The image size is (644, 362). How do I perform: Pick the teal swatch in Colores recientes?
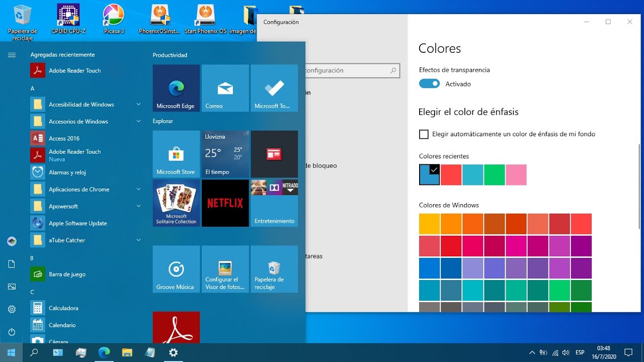(x=473, y=175)
